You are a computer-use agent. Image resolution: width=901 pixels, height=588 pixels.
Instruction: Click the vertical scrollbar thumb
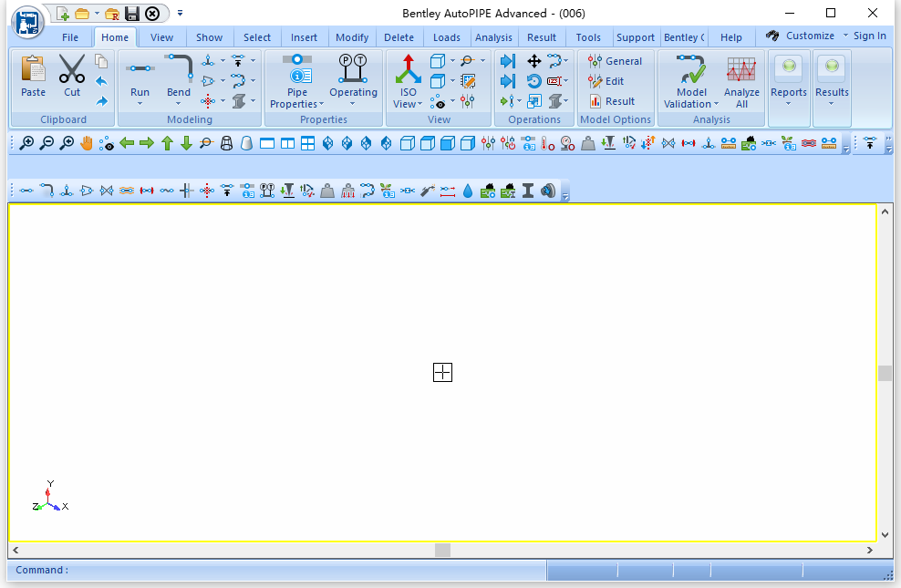point(885,373)
